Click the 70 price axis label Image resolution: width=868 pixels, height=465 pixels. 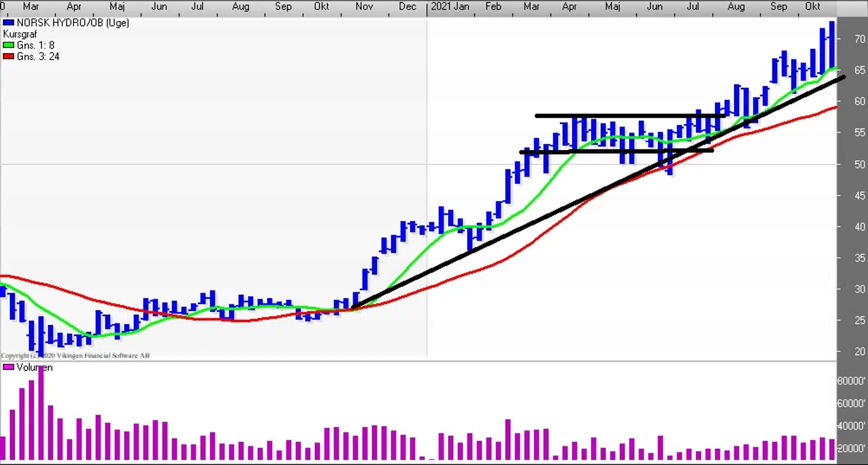860,39
